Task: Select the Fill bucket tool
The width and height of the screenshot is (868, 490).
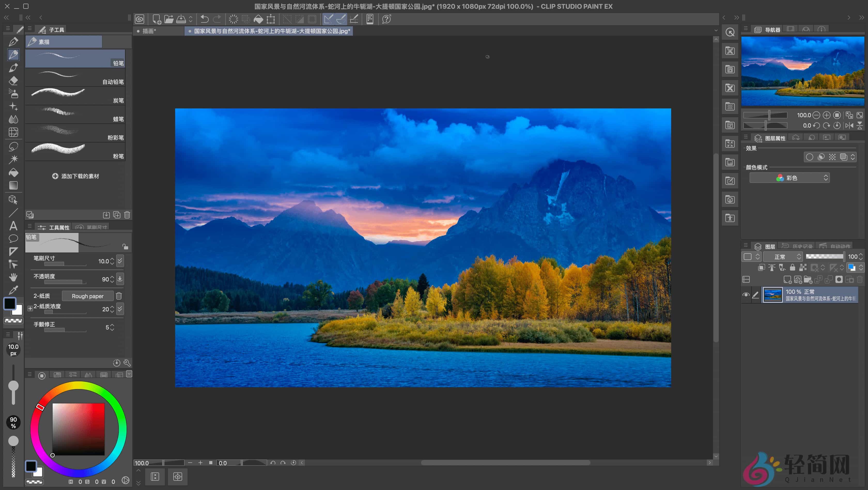Action: point(13,173)
